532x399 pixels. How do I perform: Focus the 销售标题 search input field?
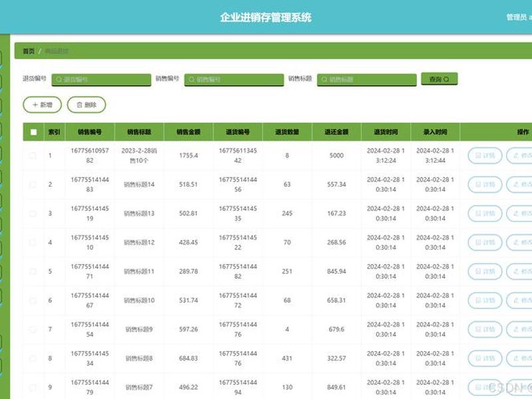(x=367, y=79)
